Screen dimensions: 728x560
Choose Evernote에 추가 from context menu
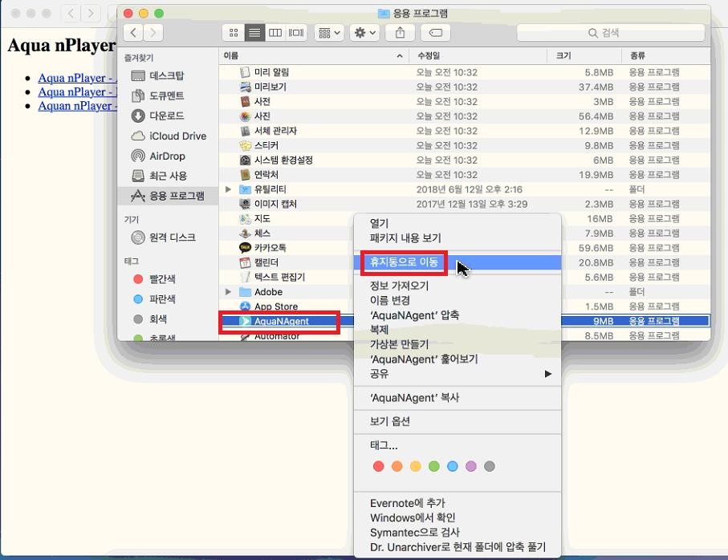click(x=458, y=503)
